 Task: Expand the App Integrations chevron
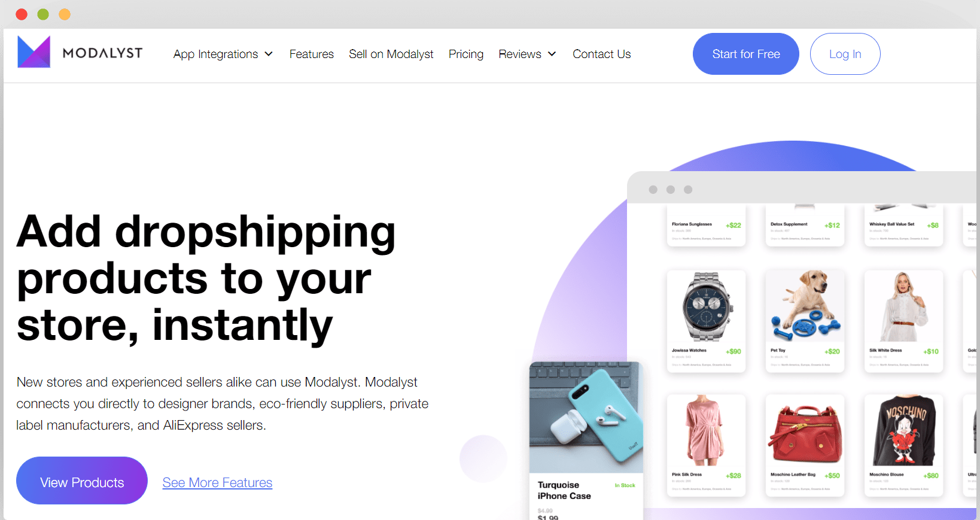pos(269,54)
